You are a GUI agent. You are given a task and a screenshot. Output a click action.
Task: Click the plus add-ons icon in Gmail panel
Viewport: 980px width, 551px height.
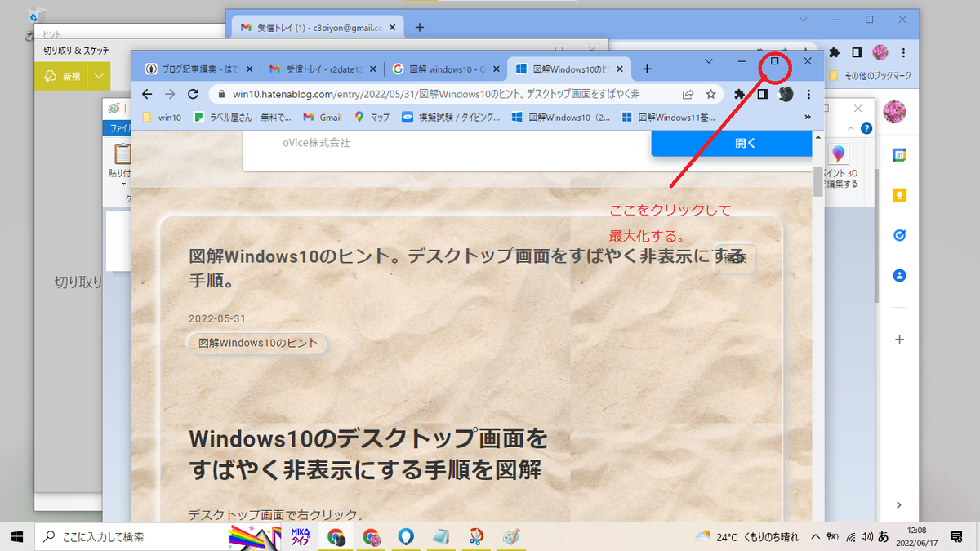pyautogui.click(x=899, y=339)
